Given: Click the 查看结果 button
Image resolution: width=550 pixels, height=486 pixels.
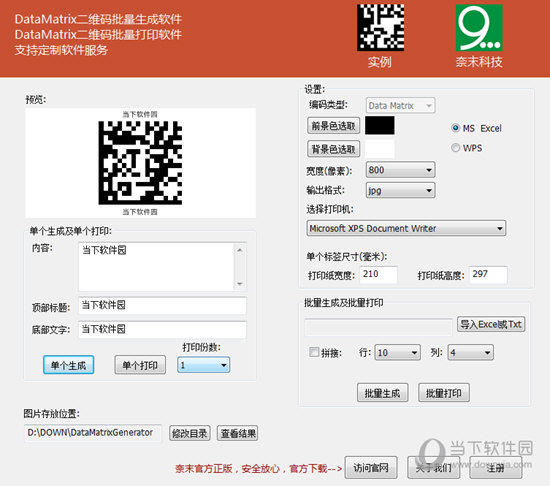Looking at the screenshot, I should pyautogui.click(x=238, y=433).
